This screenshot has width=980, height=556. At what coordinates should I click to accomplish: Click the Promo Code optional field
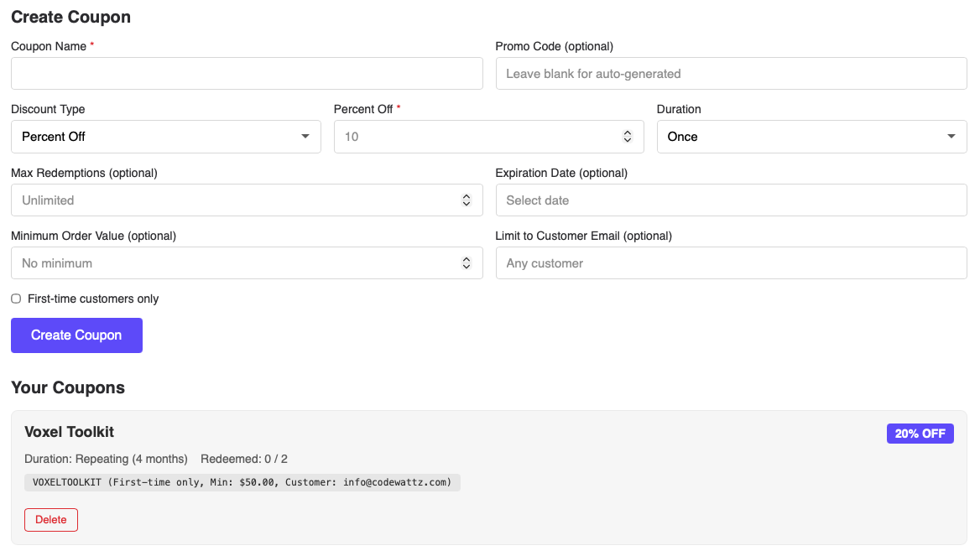pyautogui.click(x=731, y=73)
